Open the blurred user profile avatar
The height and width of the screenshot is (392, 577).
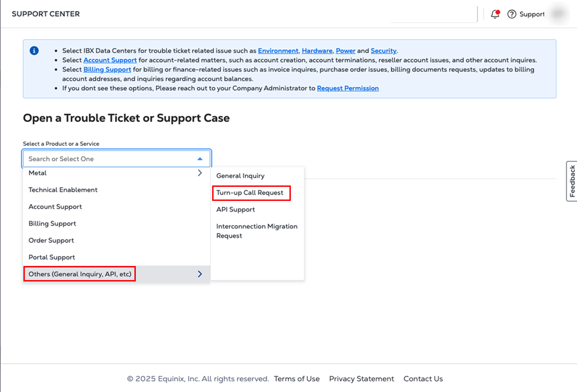(557, 14)
